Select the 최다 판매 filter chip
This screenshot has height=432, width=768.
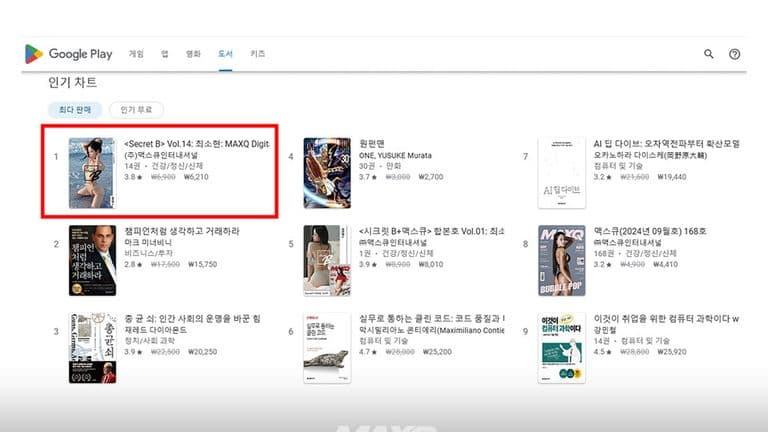[x=75, y=110]
